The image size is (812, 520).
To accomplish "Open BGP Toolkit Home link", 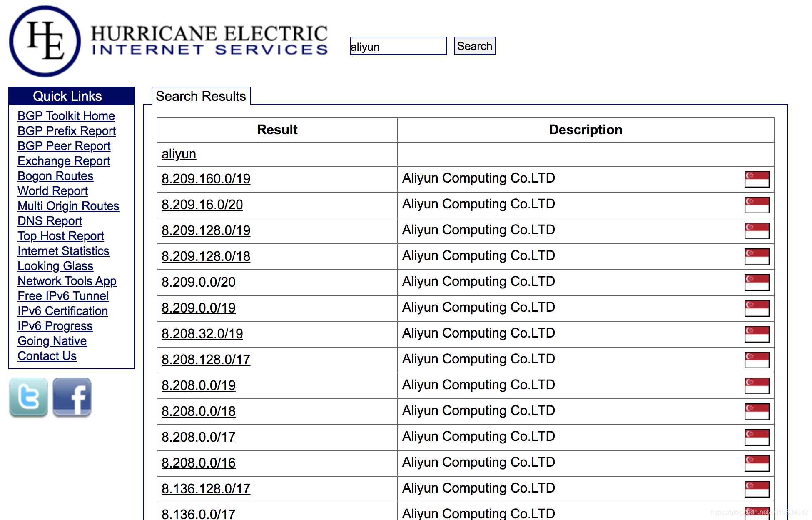I will [66, 116].
